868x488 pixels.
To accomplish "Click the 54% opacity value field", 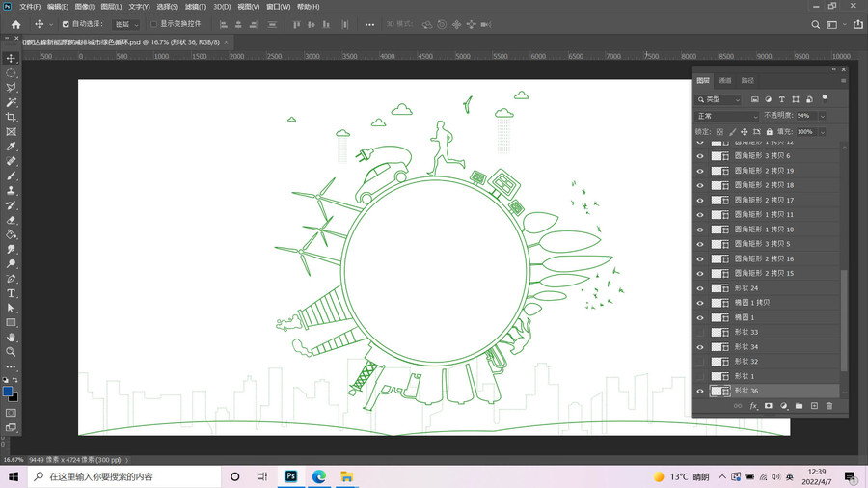I will click(806, 116).
